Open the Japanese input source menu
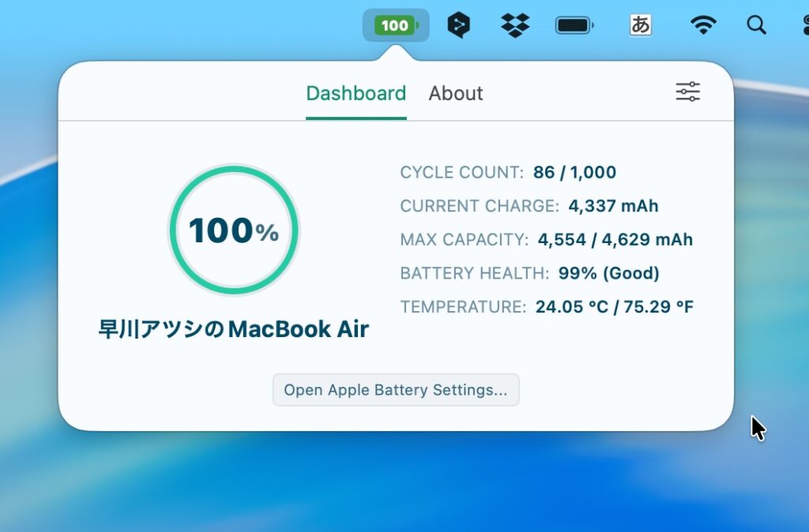Viewport: 809px width, 532px height. (640, 25)
